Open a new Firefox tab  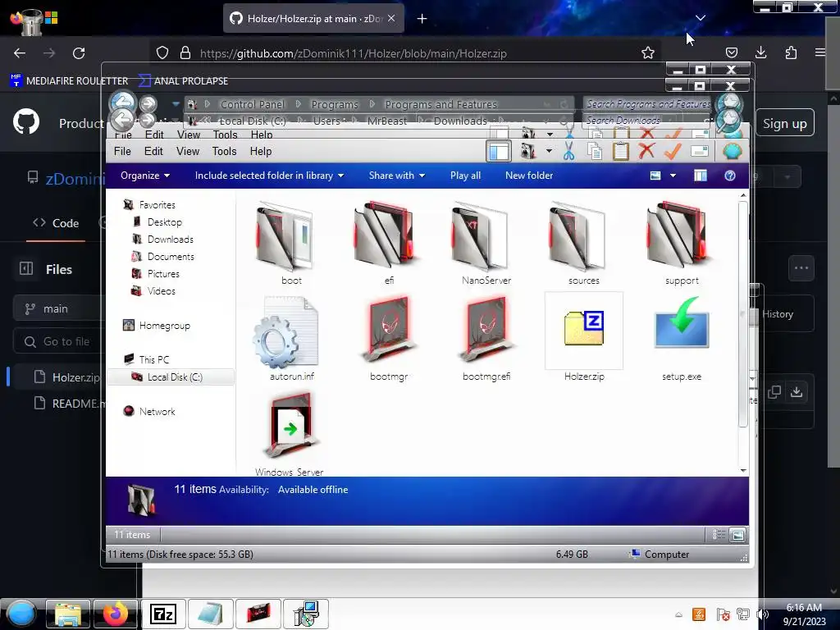coord(422,19)
